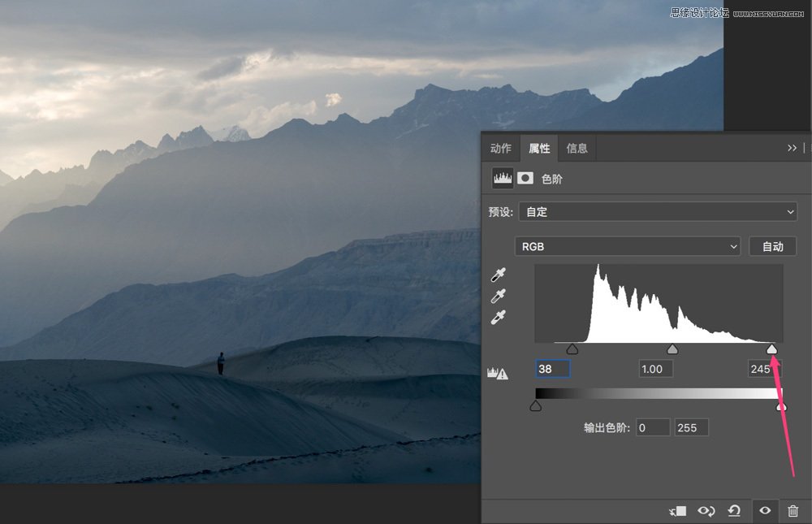This screenshot has width=812, height=524.
Task: Switch to the 信息 tab
Action: 577,148
